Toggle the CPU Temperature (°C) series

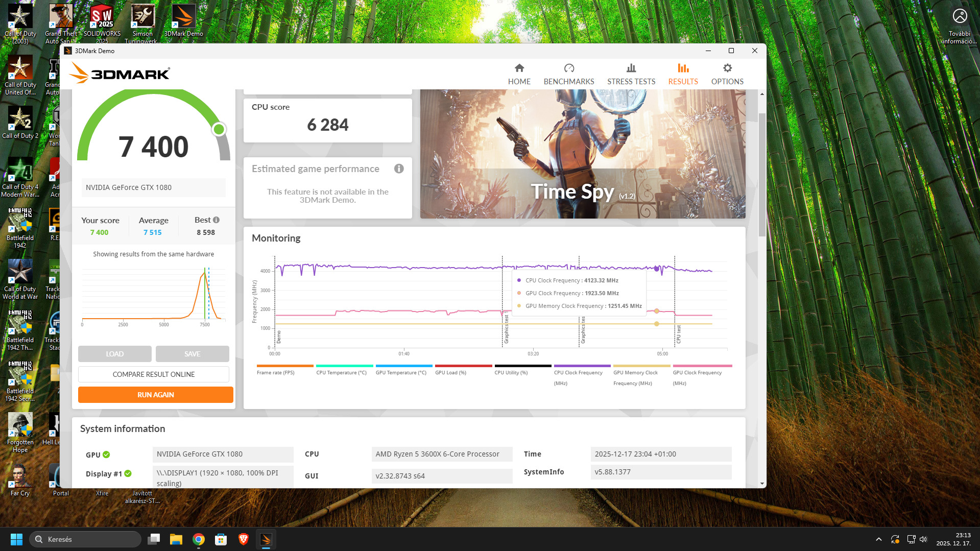tap(345, 370)
